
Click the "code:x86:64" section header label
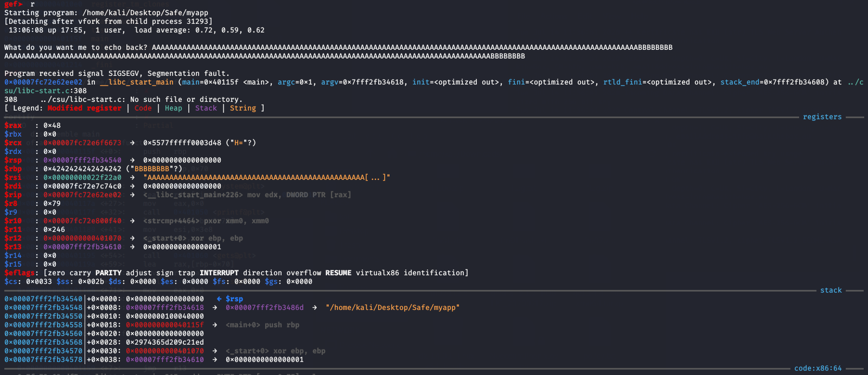point(818,368)
